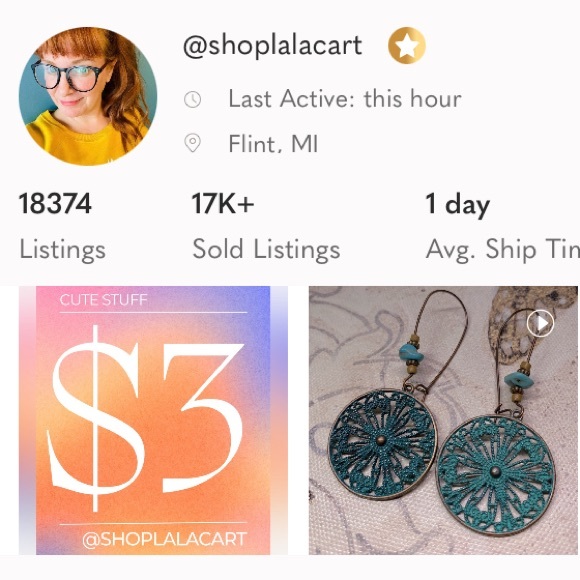The width and height of the screenshot is (580, 580).
Task: Click the 1 day ship time value
Action: [x=458, y=205]
